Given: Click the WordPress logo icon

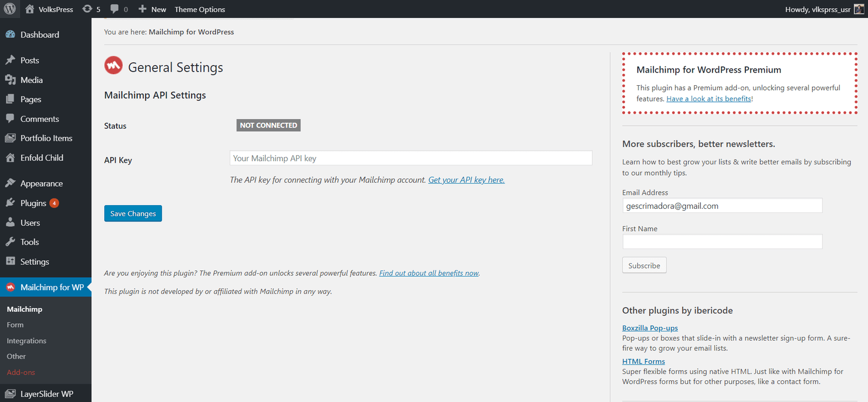Looking at the screenshot, I should point(10,9).
